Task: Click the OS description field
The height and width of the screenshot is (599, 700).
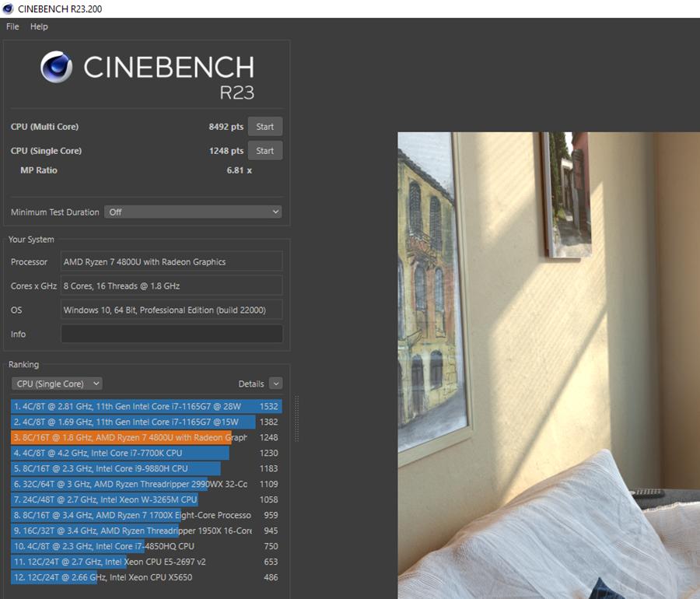Action: 171,310
